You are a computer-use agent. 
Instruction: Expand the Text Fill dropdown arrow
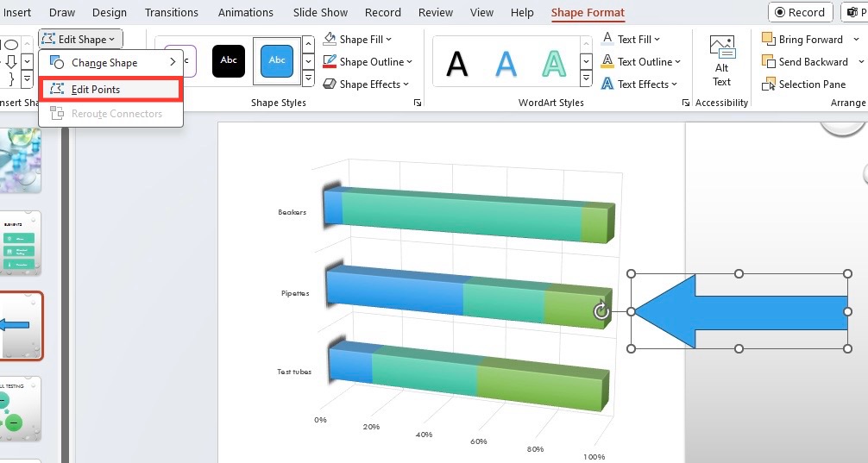pyautogui.click(x=657, y=40)
